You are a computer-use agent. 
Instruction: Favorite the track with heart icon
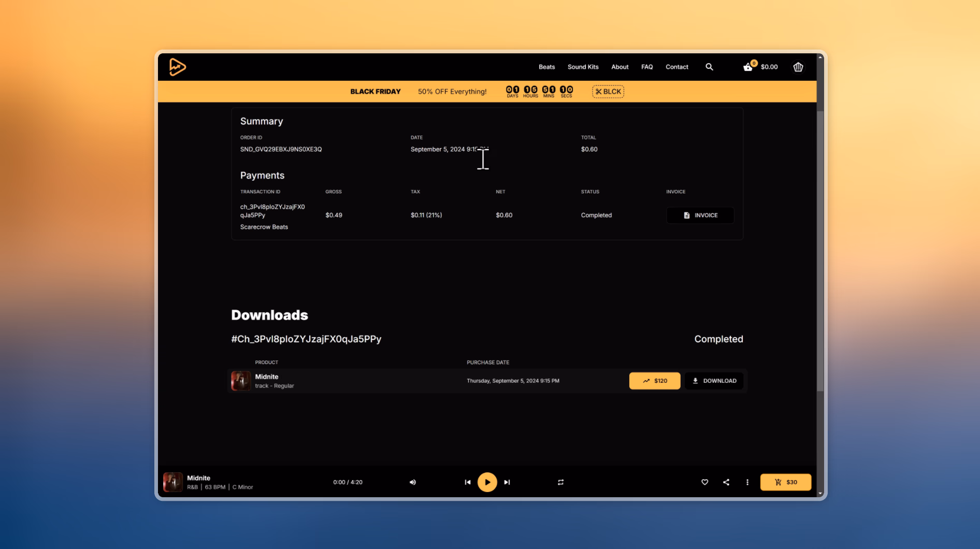[704, 482]
